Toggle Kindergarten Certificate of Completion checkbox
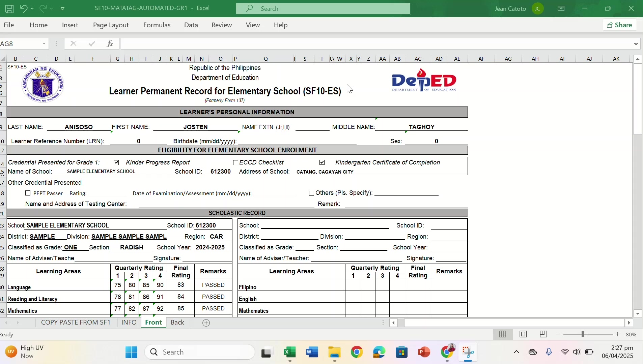 coord(322,162)
